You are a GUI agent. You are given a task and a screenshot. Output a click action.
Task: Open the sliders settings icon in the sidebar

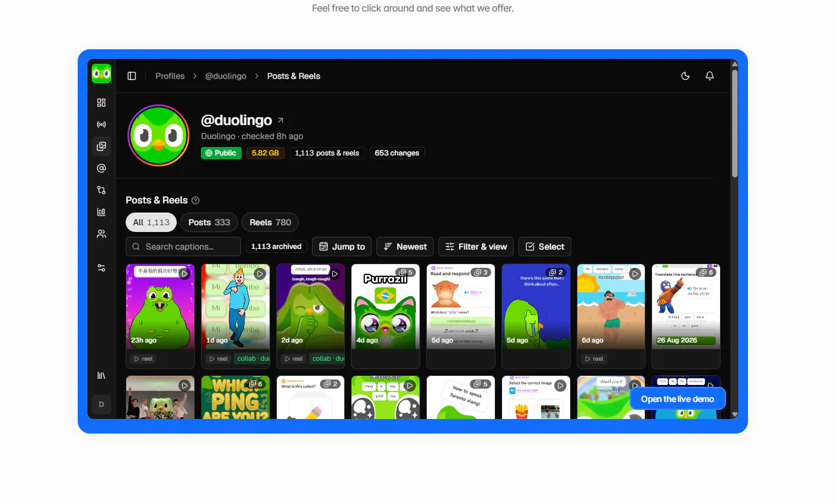[101, 268]
